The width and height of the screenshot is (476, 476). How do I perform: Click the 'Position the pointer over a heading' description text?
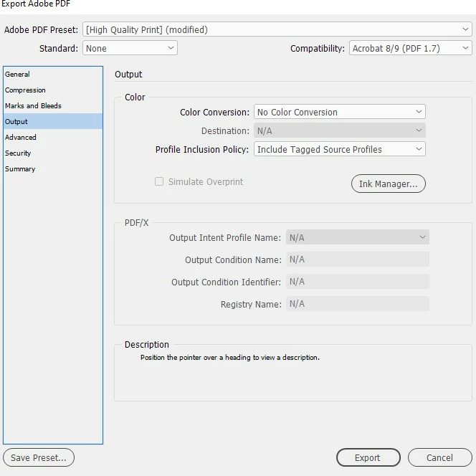pyautogui.click(x=230, y=357)
